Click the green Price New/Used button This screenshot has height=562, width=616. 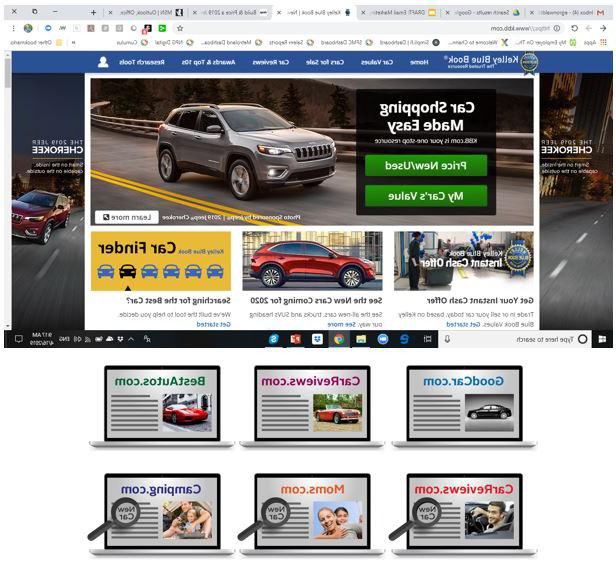tap(426, 165)
